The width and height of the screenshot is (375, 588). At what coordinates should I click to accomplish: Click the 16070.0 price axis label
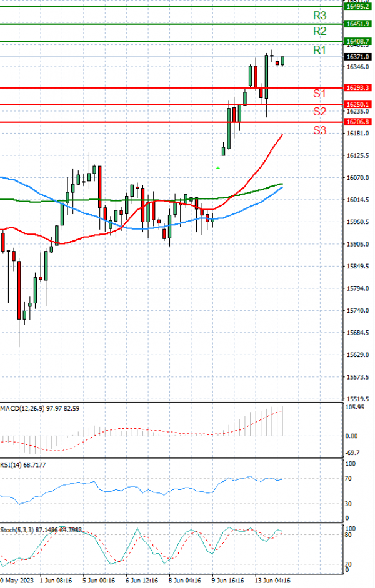(357, 178)
